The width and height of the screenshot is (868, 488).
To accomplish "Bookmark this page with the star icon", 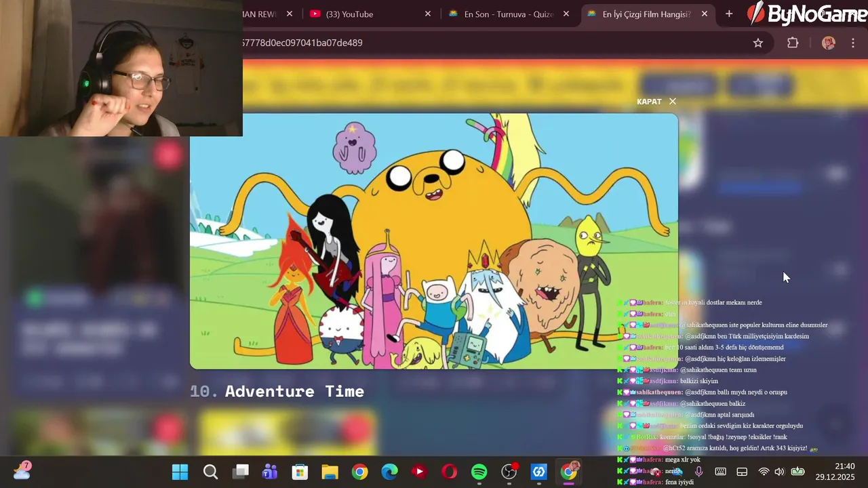I will (x=758, y=43).
